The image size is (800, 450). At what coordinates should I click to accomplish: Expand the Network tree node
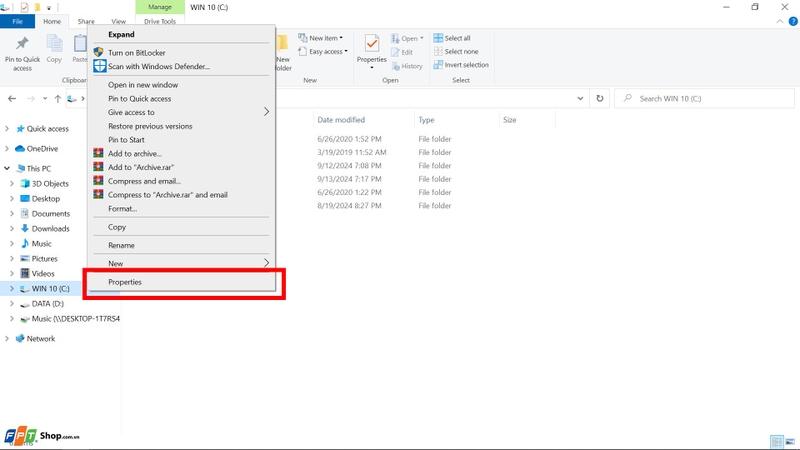click(x=7, y=338)
